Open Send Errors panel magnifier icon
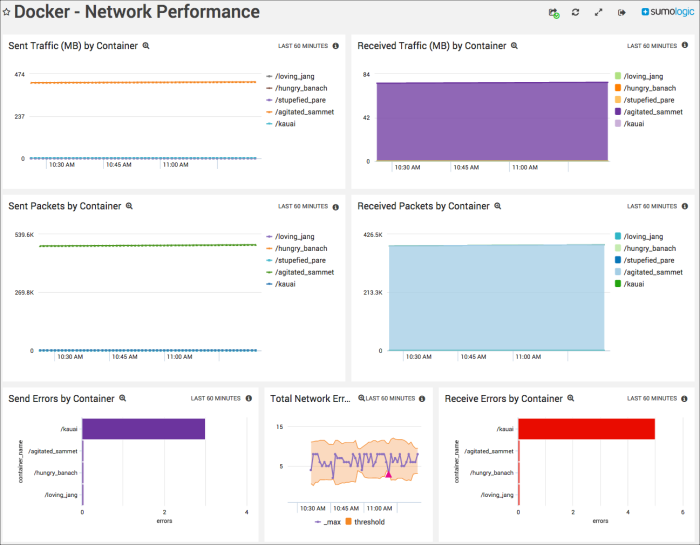 tap(123, 398)
